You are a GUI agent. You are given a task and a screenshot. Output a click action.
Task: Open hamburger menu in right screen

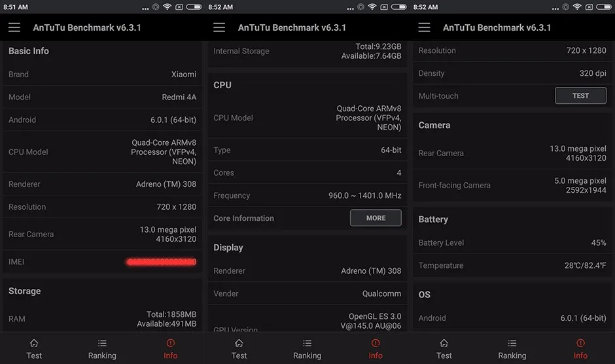tap(424, 27)
